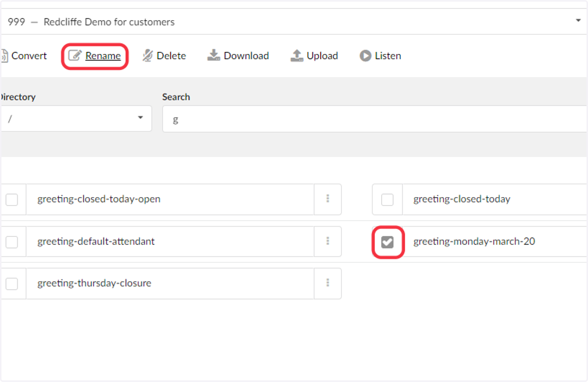Open the options dots for greeting-default-attendant
588x382 pixels.
coord(328,241)
